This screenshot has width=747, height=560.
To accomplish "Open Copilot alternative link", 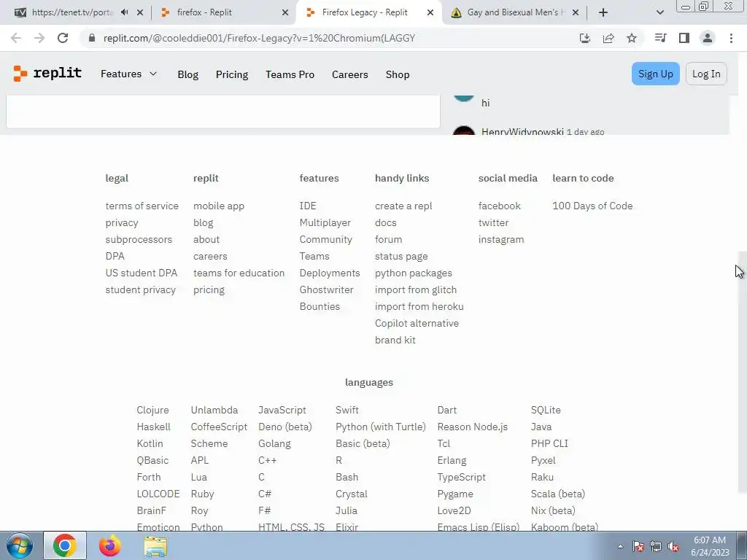I will (417, 323).
